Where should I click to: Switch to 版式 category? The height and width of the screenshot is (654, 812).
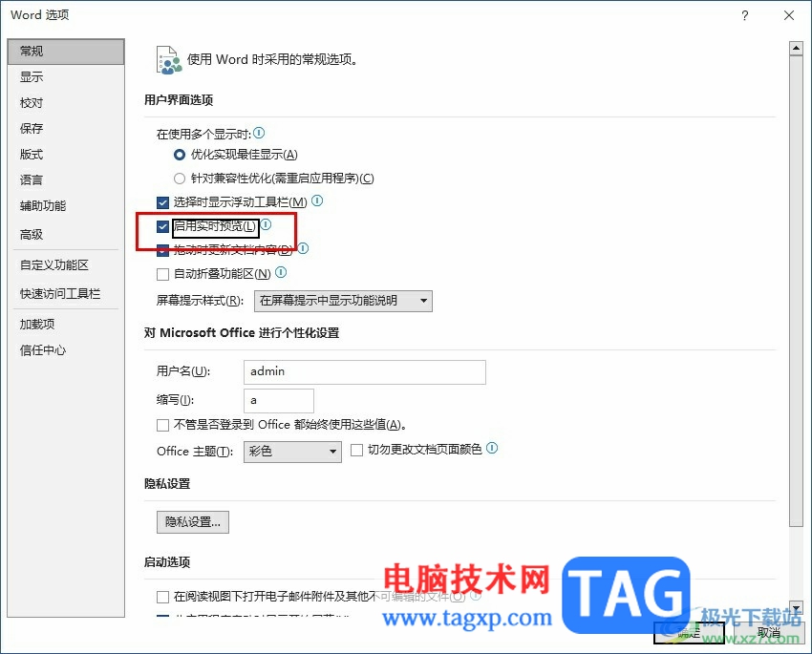(x=66, y=154)
